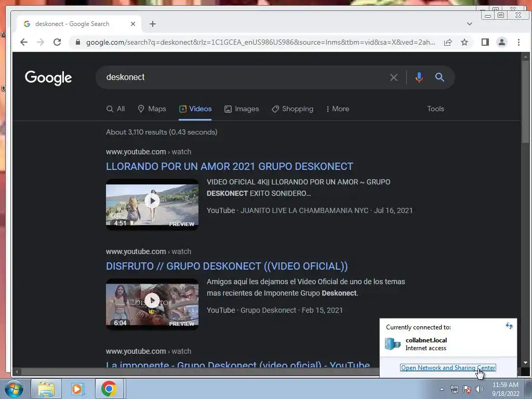The width and height of the screenshot is (532, 399).
Task: Click the browser forward arrow
Action: pos(41,42)
